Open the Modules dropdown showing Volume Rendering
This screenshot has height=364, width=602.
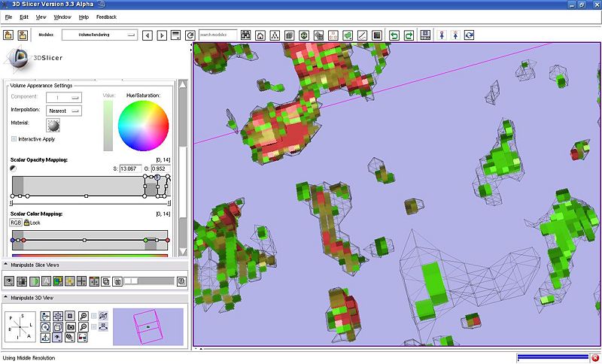99,35
